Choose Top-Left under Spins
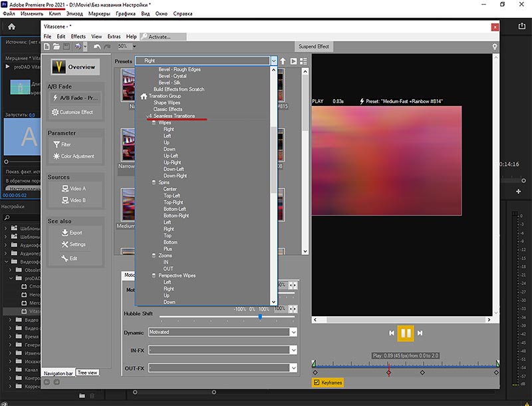The width and height of the screenshot is (532, 406). 172,196
